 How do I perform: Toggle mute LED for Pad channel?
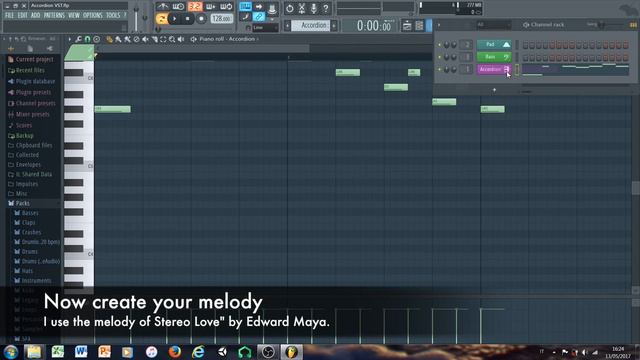[440, 44]
